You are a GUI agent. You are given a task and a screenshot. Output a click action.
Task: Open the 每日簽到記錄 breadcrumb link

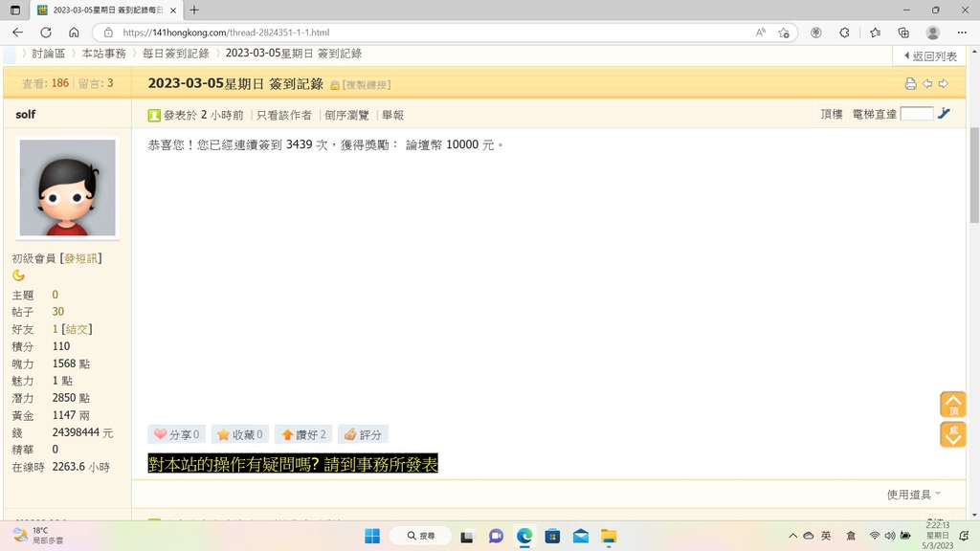(175, 54)
